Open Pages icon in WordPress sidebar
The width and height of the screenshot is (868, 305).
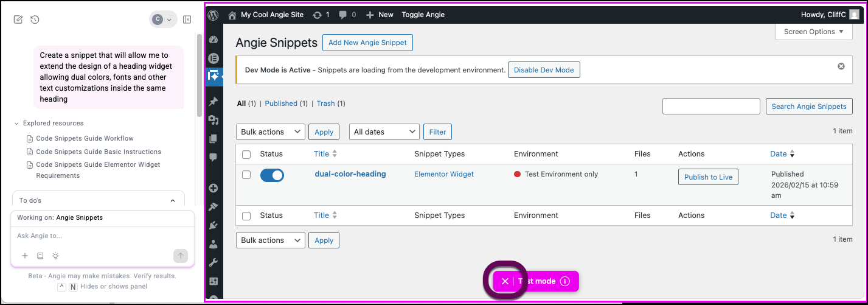click(214, 139)
